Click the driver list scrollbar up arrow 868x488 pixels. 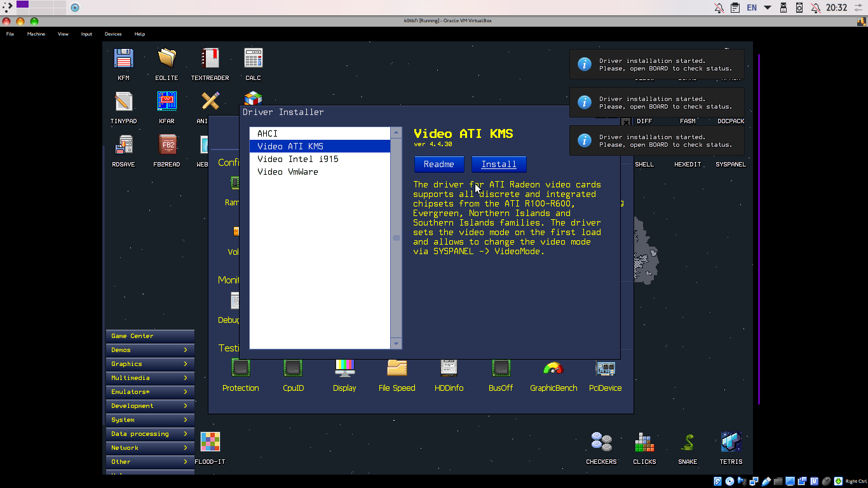397,133
